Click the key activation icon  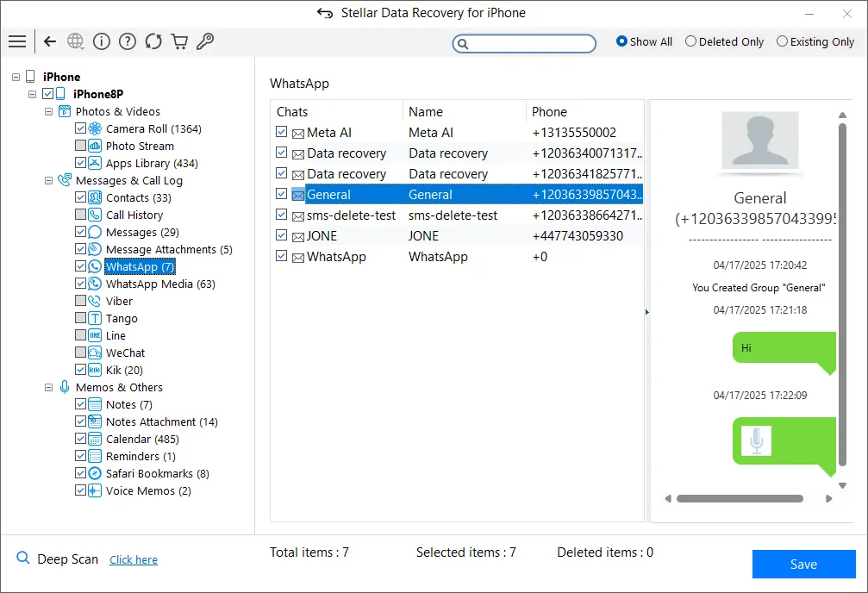point(205,41)
